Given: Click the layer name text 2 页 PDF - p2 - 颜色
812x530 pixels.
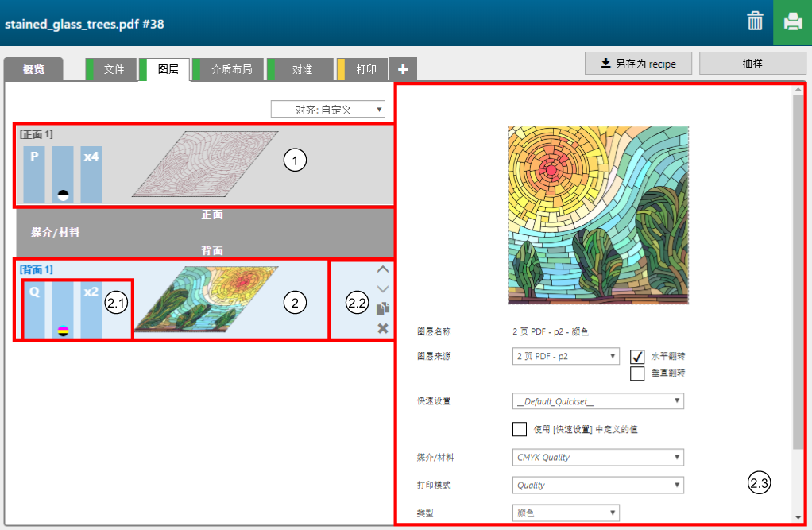Looking at the screenshot, I should (x=550, y=331).
